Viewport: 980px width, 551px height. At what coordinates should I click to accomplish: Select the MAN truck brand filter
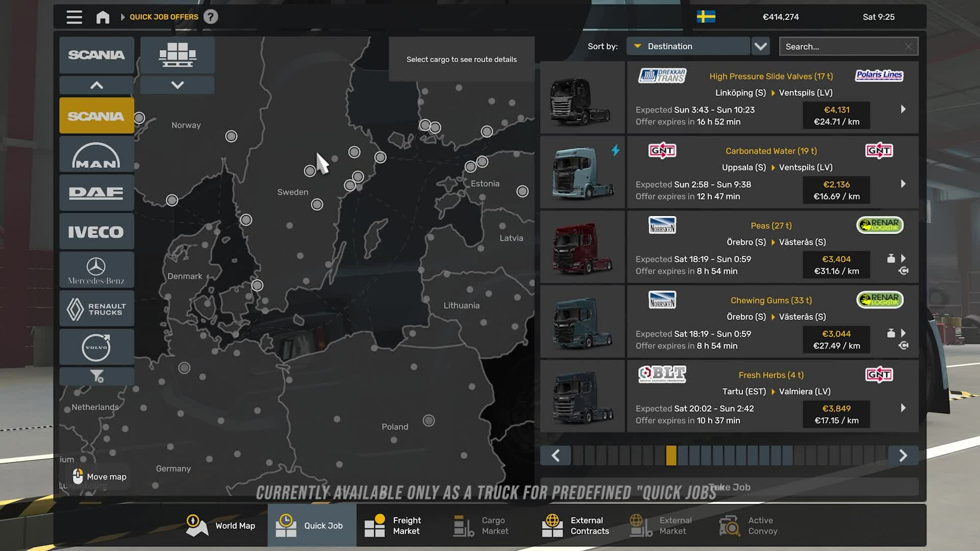point(96,155)
